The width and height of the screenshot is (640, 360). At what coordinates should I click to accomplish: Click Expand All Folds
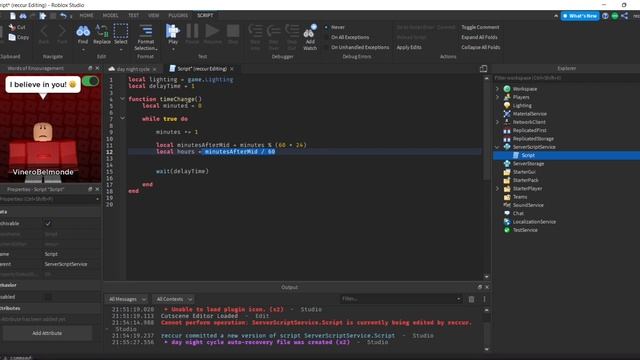479,37
